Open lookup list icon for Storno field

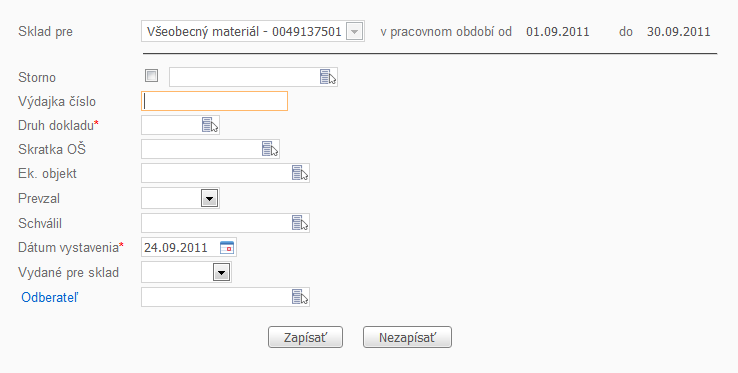(x=328, y=77)
